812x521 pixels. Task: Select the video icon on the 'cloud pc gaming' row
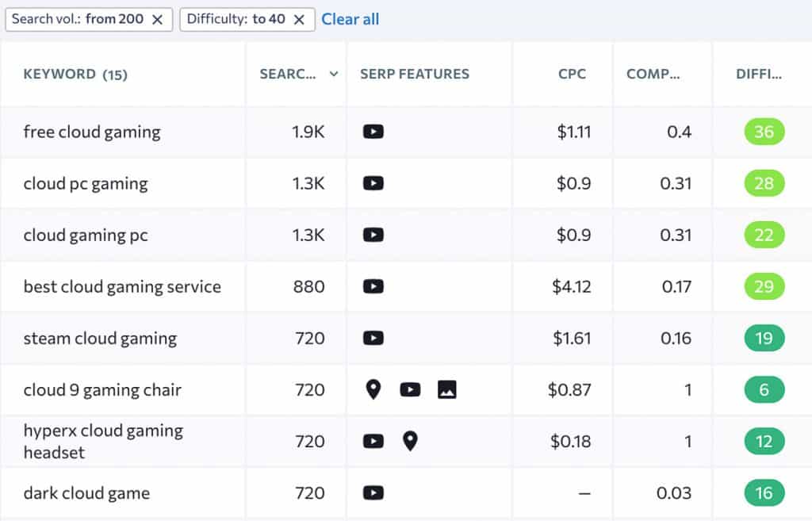[373, 183]
